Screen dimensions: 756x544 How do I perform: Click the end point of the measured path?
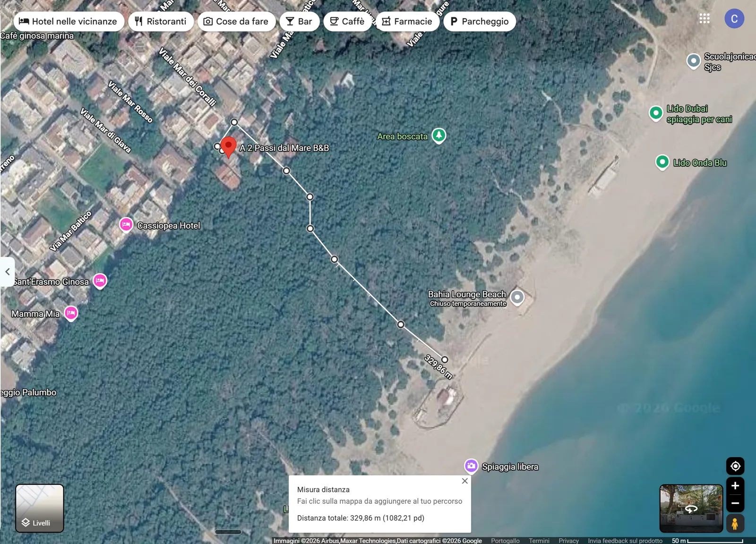[x=445, y=359]
